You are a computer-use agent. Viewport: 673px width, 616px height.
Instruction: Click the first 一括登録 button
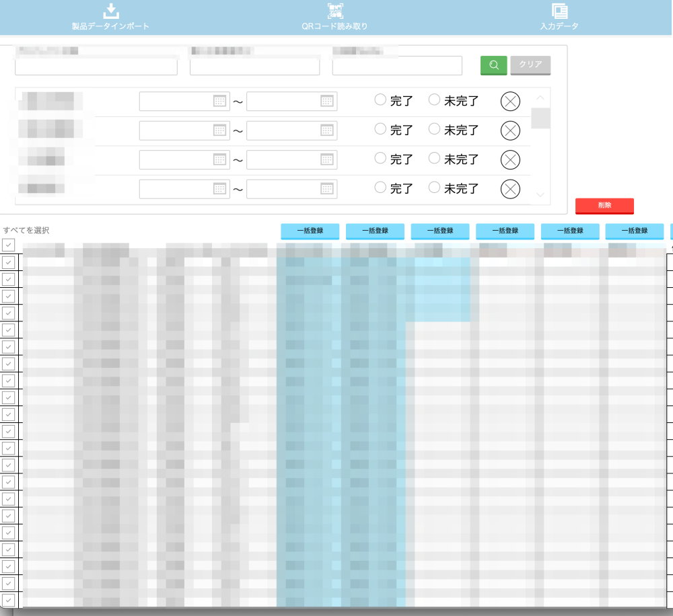click(310, 231)
